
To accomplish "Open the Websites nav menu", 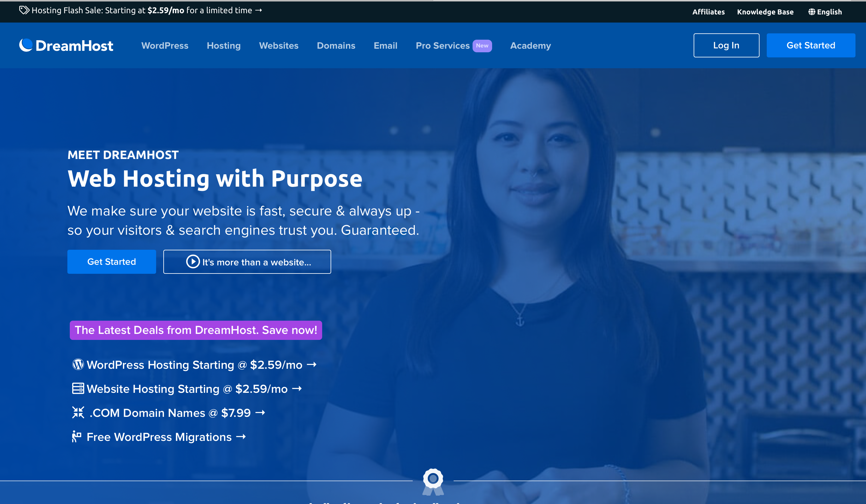I will coord(279,46).
